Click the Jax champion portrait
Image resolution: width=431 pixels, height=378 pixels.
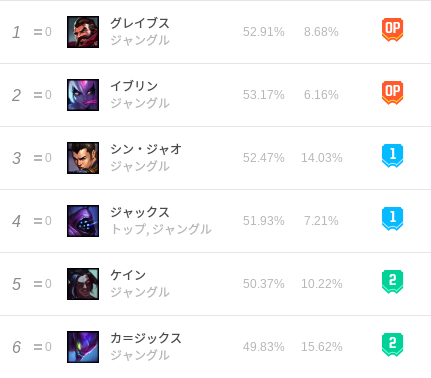83,221
